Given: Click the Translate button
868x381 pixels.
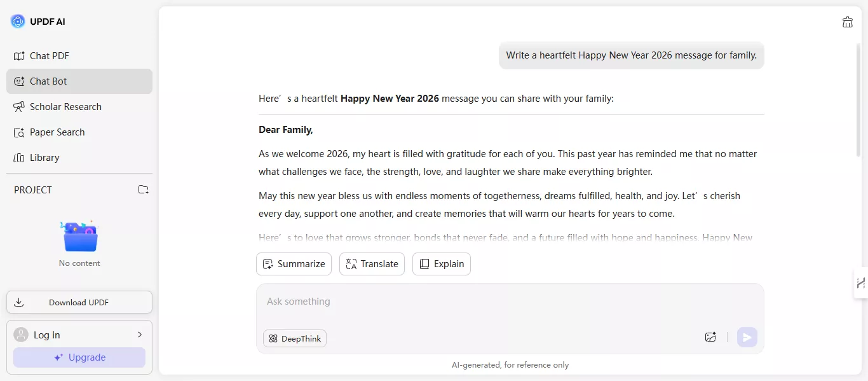Looking at the screenshot, I should 372,264.
